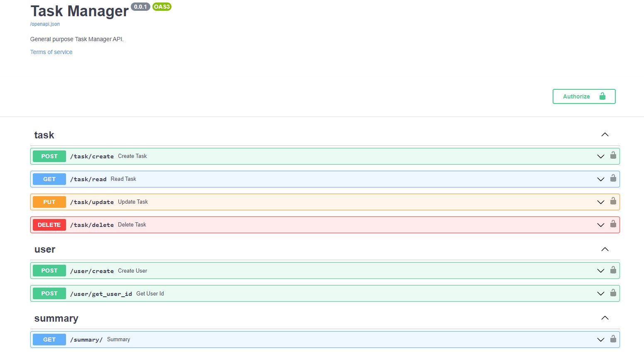Click the lock icon on /task/update row
Image resolution: width=644 pixels, height=352 pixels.
point(613,201)
